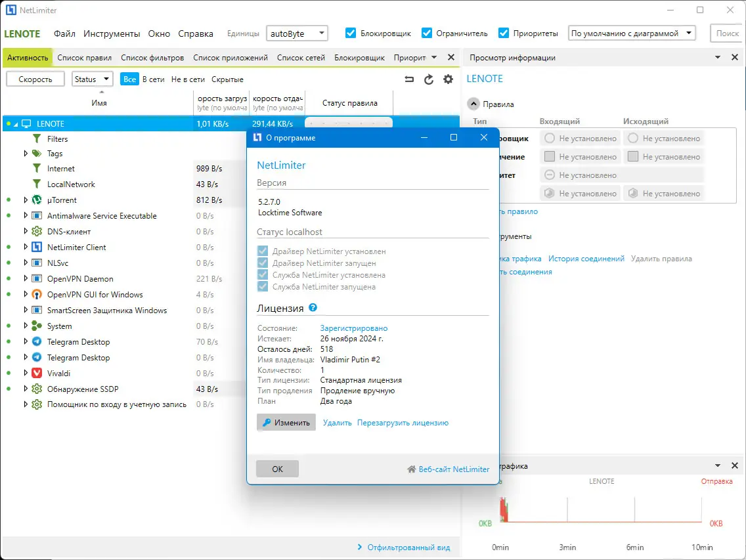This screenshot has height=560, width=746.
Task: Click the LENOTE computer monitor icon
Action: [26, 123]
